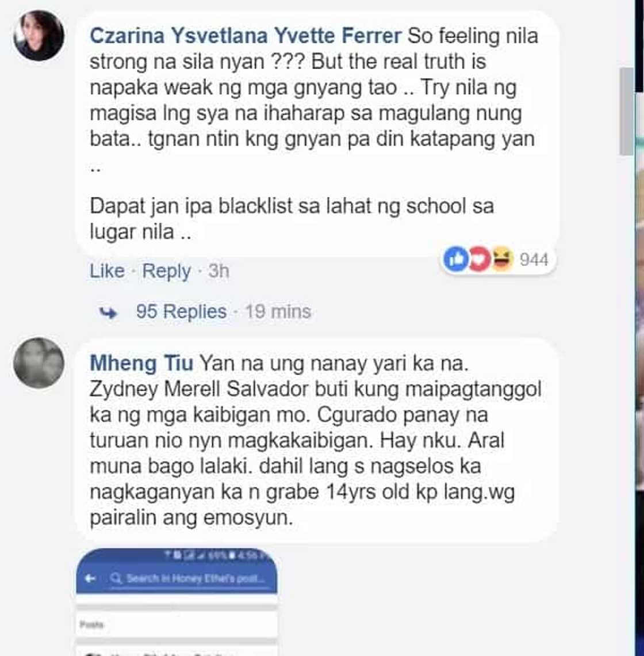Open Czarina Ysvetlana Yvette Ferrer's profile picture

point(39,36)
